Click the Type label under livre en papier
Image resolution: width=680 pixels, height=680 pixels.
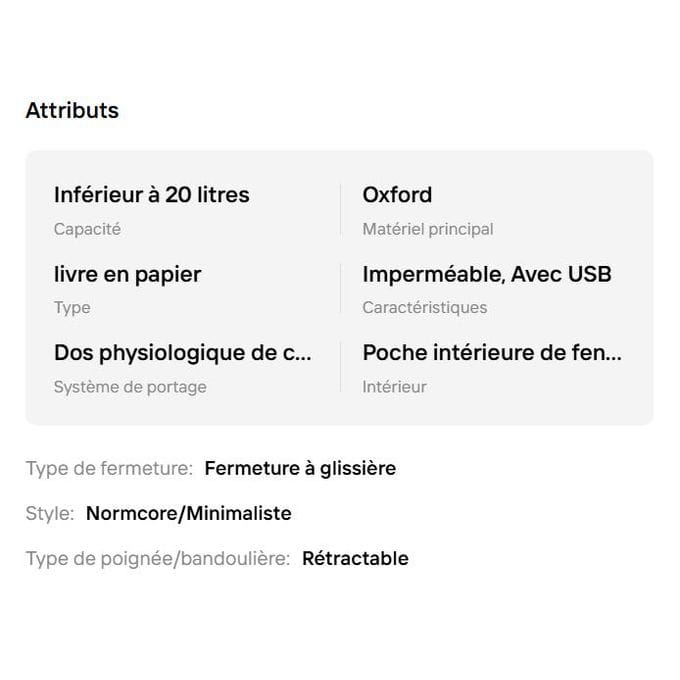point(72,308)
